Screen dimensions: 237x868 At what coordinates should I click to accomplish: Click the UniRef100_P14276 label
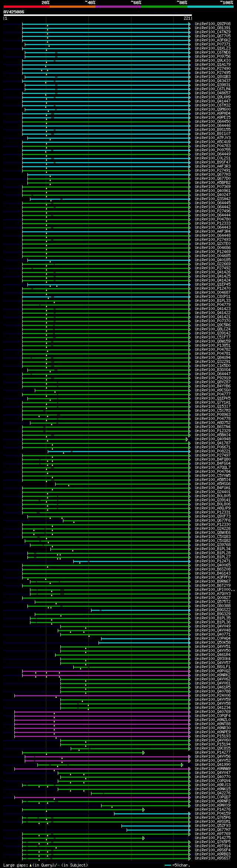coord(213,809)
